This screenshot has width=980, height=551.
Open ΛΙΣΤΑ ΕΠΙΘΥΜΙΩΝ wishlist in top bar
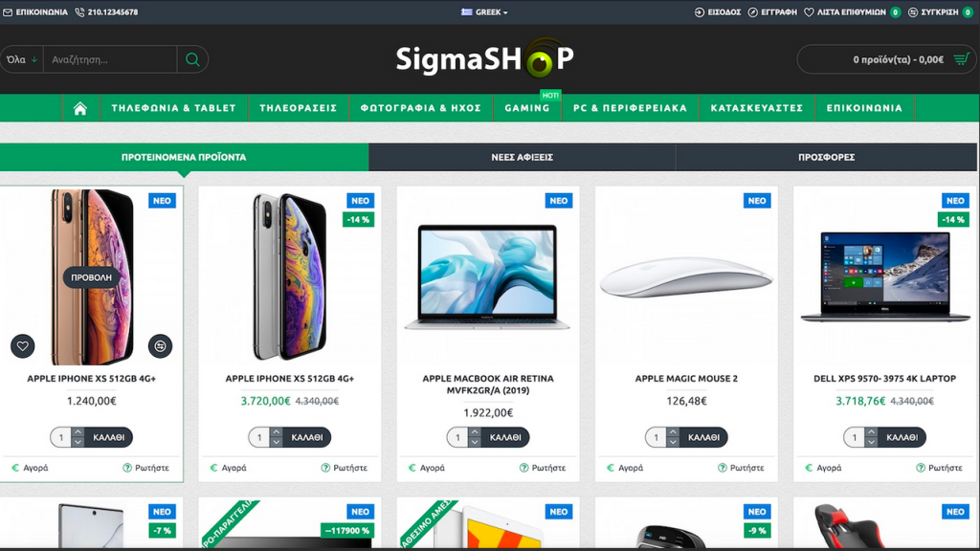[852, 11]
